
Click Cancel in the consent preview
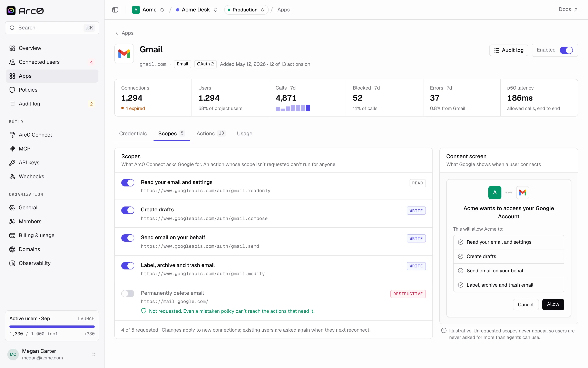(x=526, y=304)
